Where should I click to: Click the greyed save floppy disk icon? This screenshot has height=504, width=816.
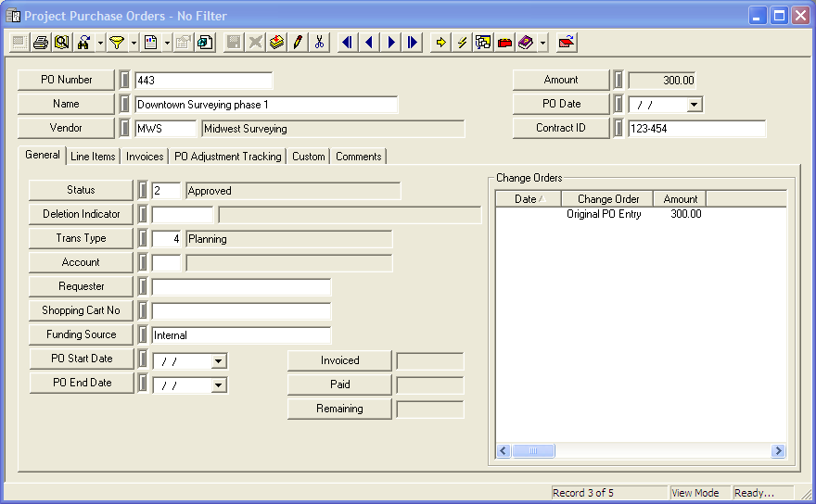click(x=234, y=42)
